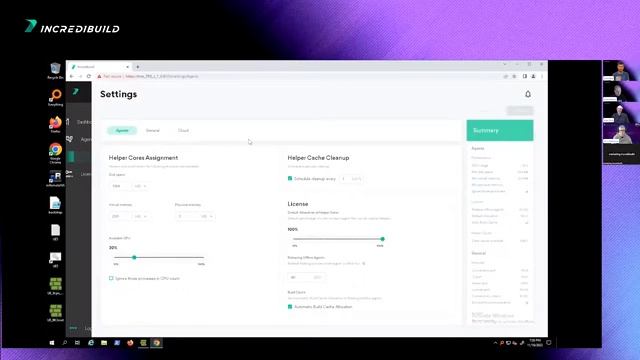Open the Chrome profile icon
Viewport: 640px width, 360px height.
[533, 76]
